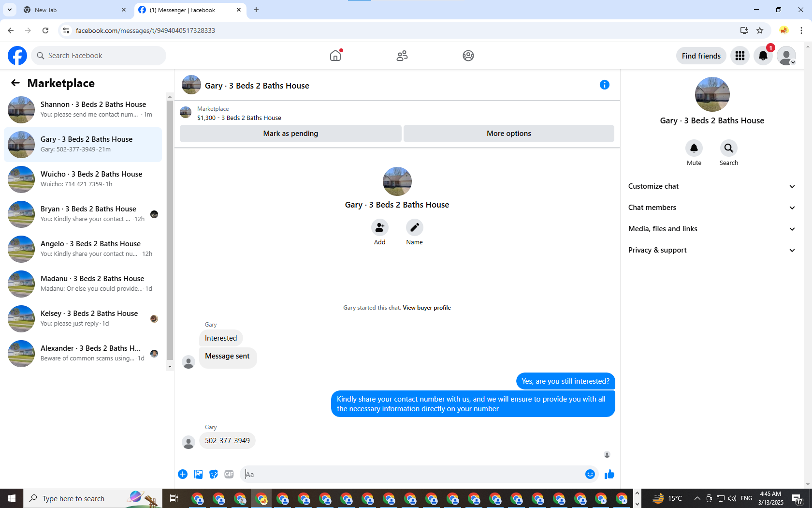Open a new browser tab
This screenshot has width=812, height=508.
(256, 10)
